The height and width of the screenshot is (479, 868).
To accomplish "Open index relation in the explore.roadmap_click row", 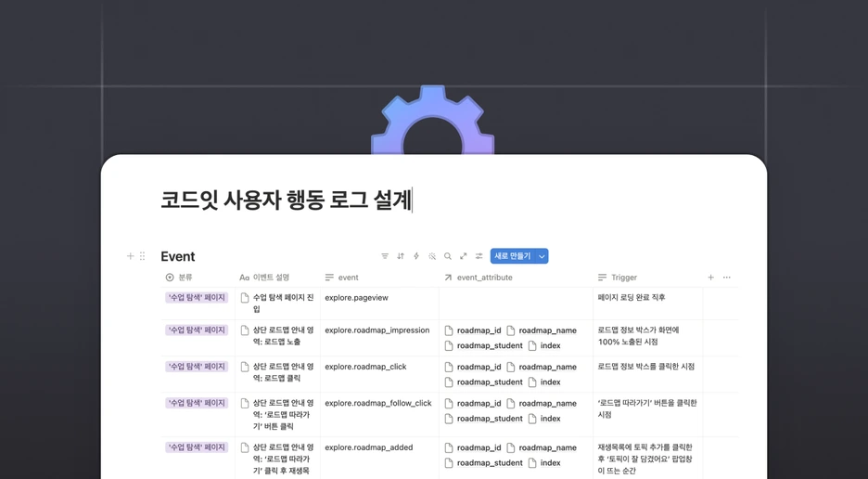I will click(544, 382).
